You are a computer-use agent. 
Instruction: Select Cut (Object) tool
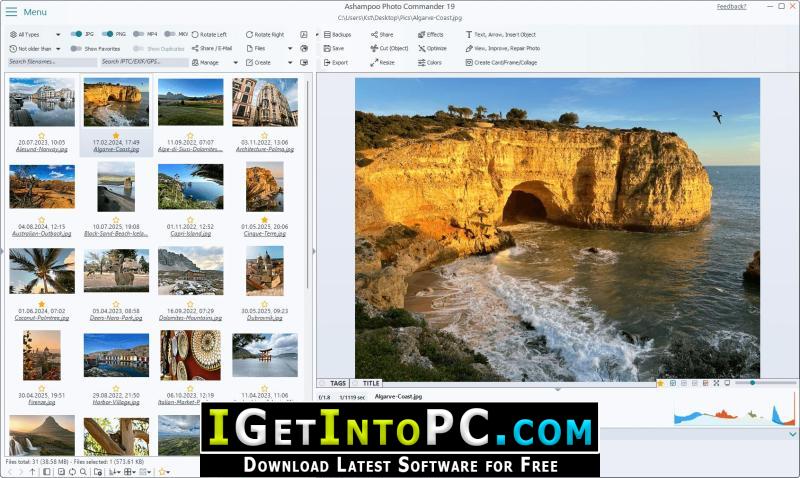(x=389, y=48)
